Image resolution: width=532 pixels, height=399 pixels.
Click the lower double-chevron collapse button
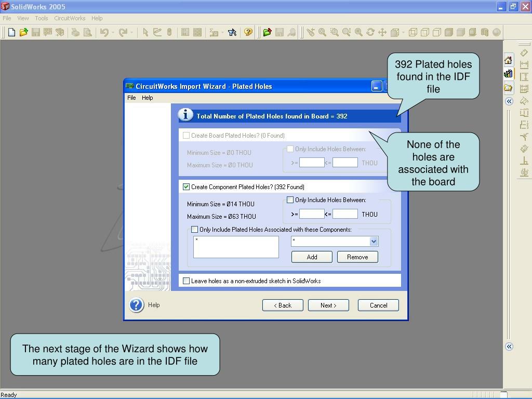coord(509,347)
